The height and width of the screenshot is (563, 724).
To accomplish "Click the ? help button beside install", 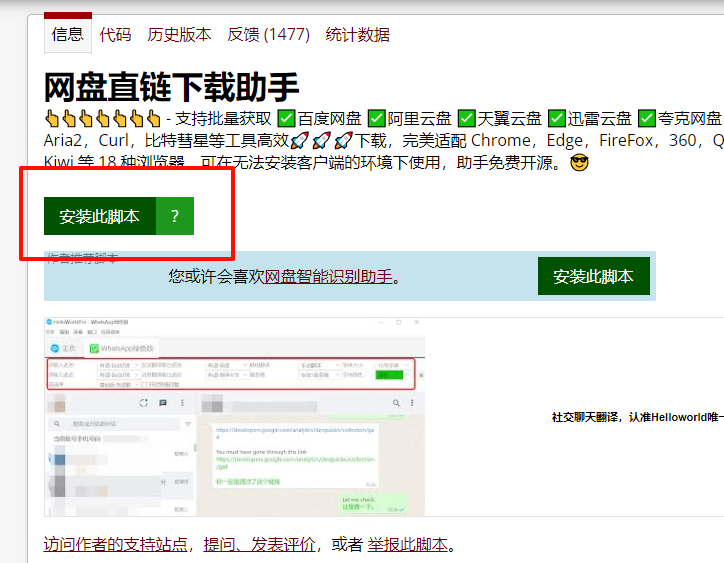I will [x=175, y=216].
